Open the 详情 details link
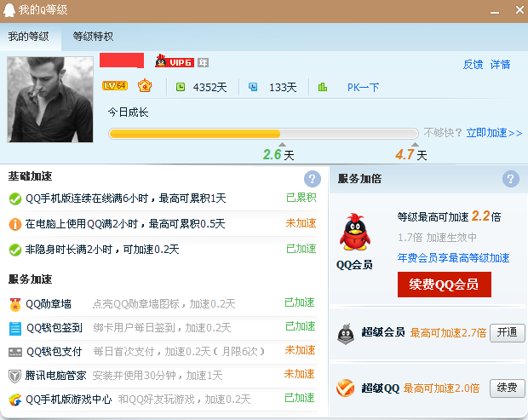Screen dimensions: 528x420 point(501,65)
